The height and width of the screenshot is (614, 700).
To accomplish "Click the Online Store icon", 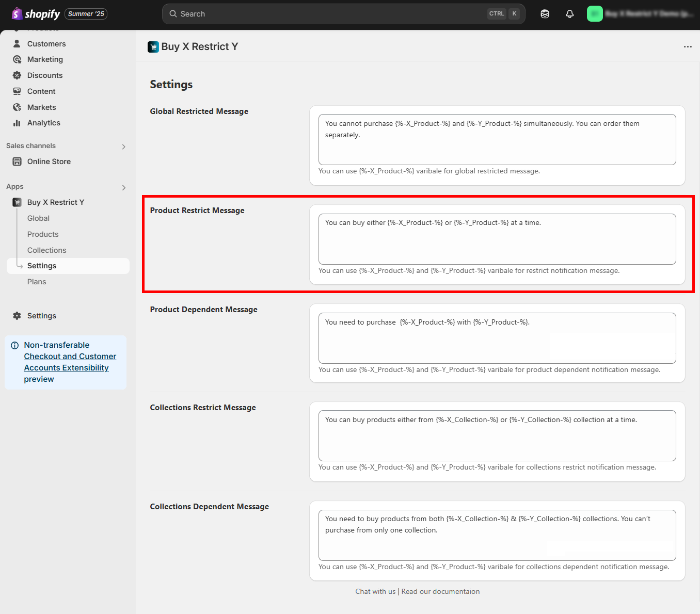I will (x=17, y=161).
